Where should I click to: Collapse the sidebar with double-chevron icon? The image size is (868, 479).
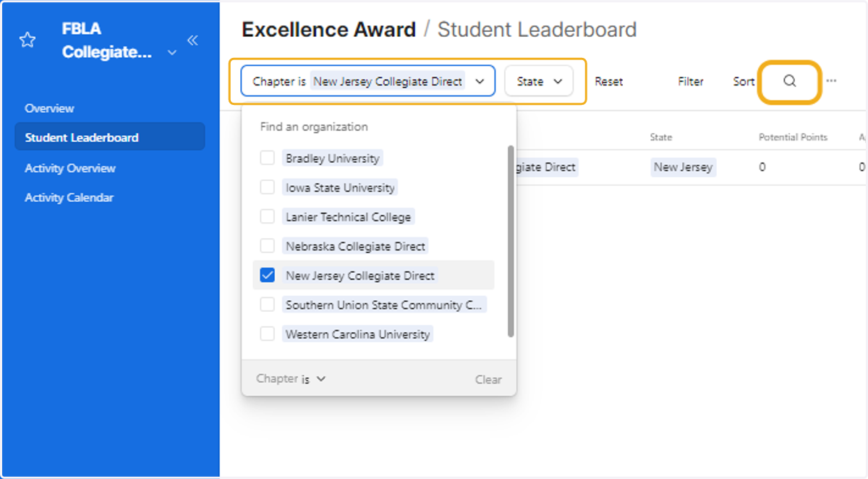tap(192, 40)
